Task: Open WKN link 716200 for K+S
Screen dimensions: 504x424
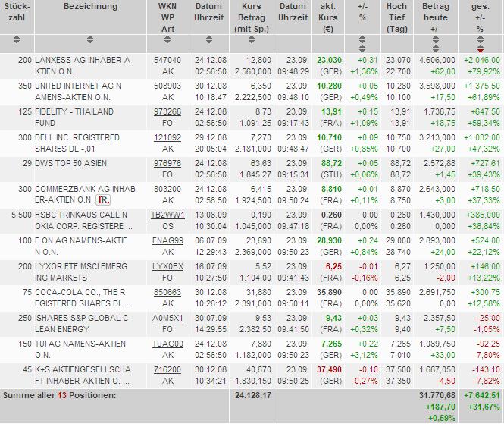Action: tap(167, 369)
